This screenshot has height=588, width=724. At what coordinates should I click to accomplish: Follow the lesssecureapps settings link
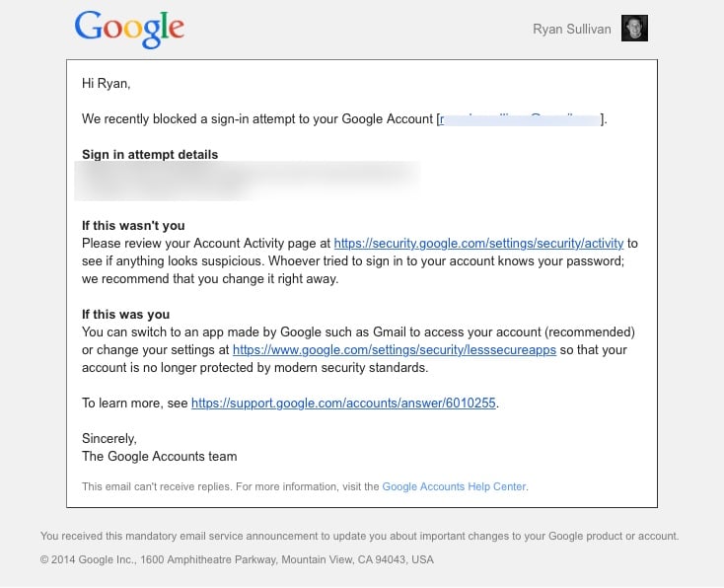(x=395, y=349)
